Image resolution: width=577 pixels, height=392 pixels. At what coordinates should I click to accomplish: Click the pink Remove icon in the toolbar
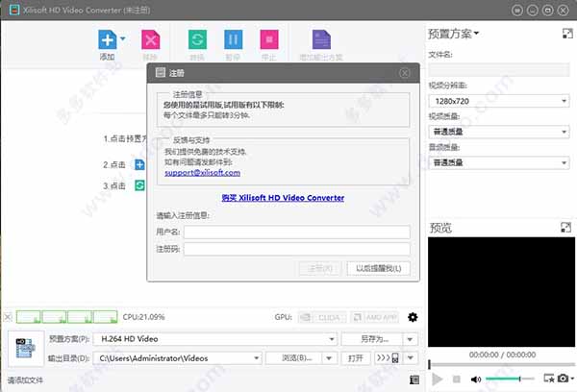(151, 39)
